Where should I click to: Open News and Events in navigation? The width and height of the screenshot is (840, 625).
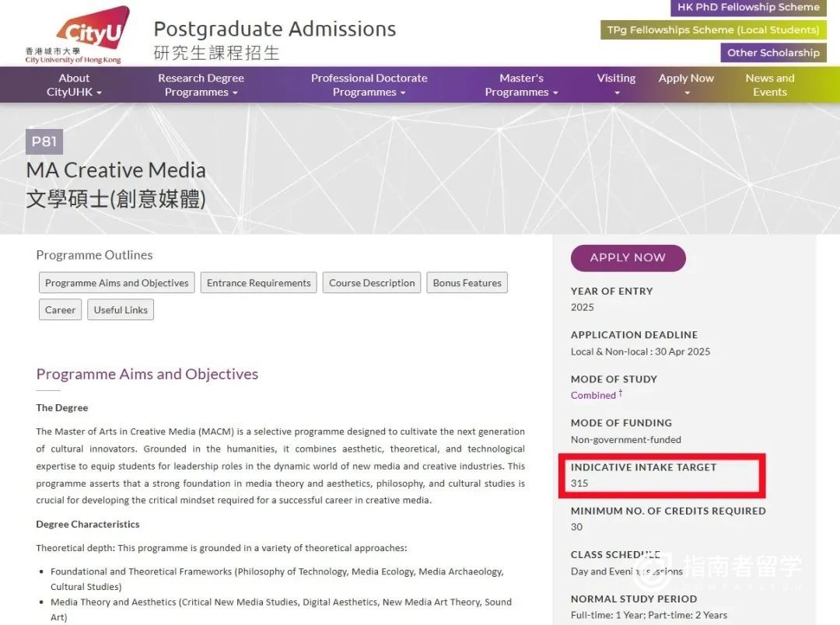(770, 86)
